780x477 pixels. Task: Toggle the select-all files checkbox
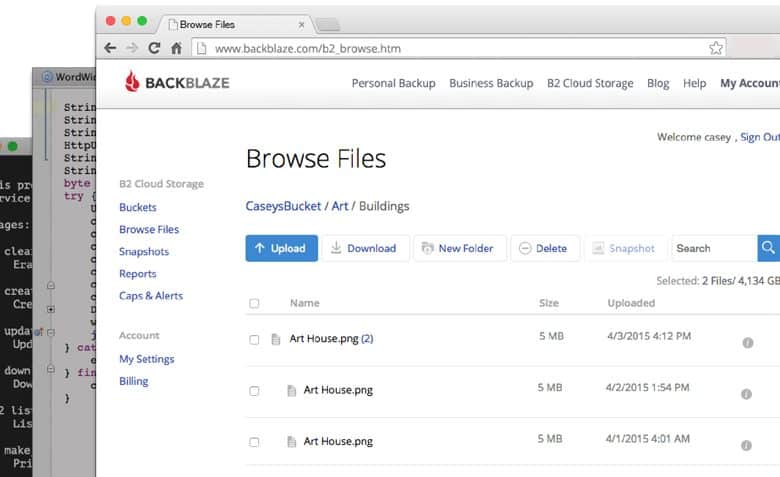tap(254, 303)
